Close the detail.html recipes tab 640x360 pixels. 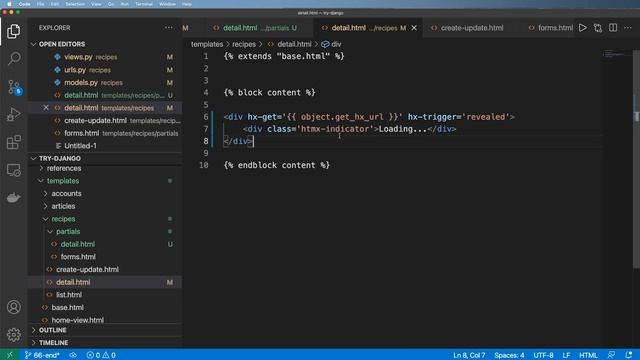coord(414,28)
